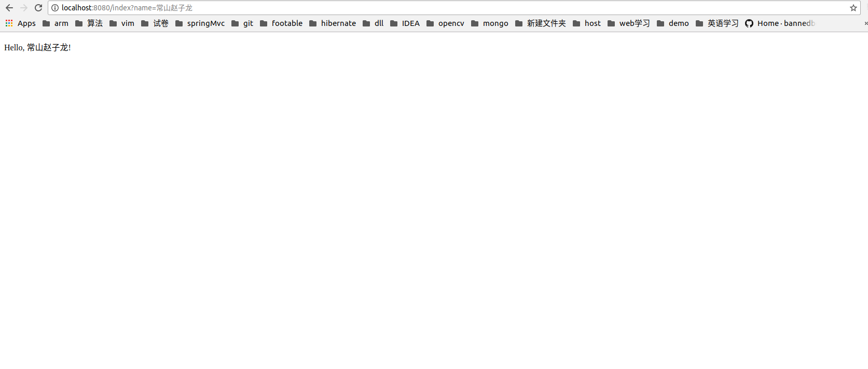Viewport: 868px width, 369px height.
Task: Open the 英语学习 bookmark folder
Action: (718, 23)
